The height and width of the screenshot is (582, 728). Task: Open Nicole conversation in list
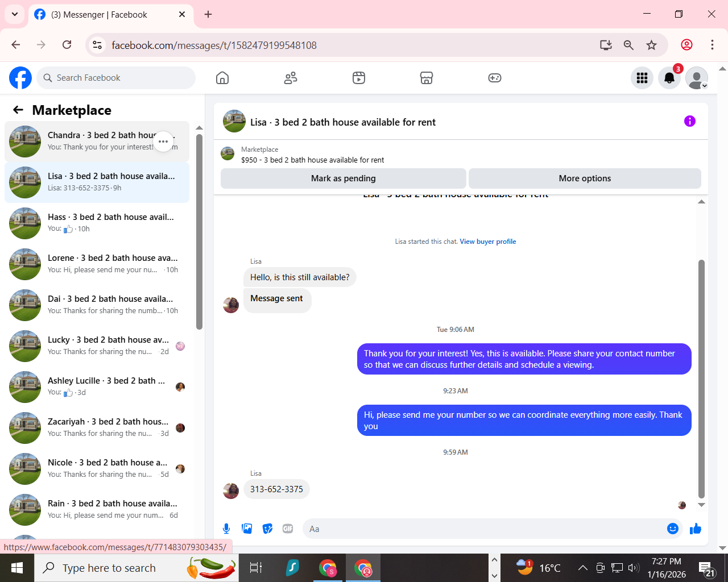point(97,469)
